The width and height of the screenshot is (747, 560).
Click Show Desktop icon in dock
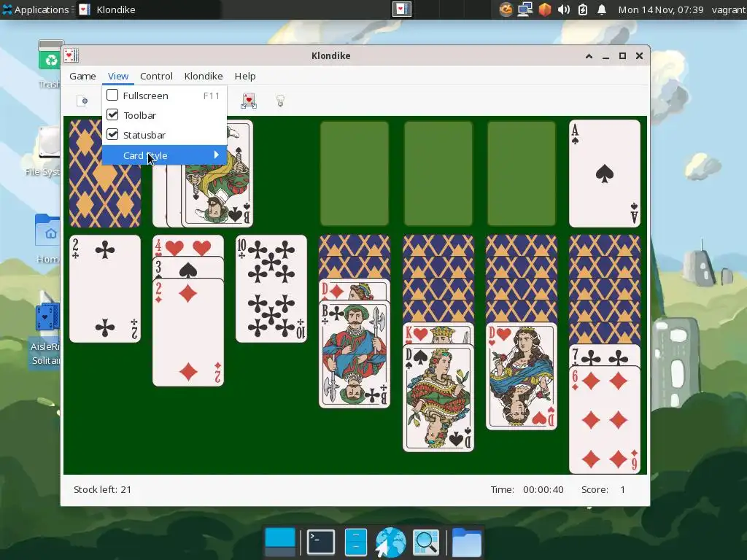(279, 542)
